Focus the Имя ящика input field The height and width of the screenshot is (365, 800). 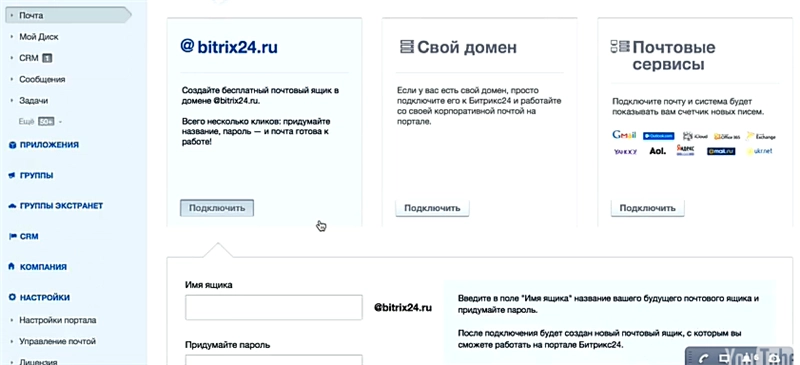coord(274,307)
